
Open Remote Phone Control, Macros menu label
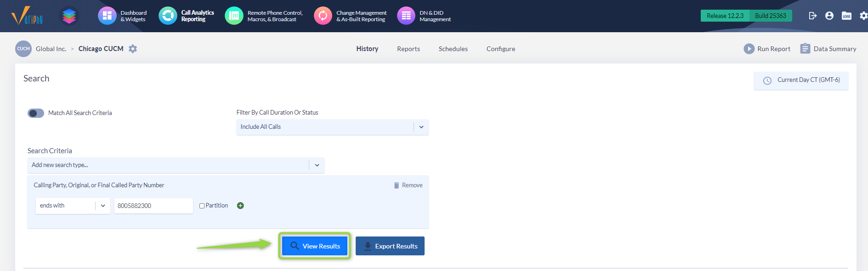tap(275, 16)
